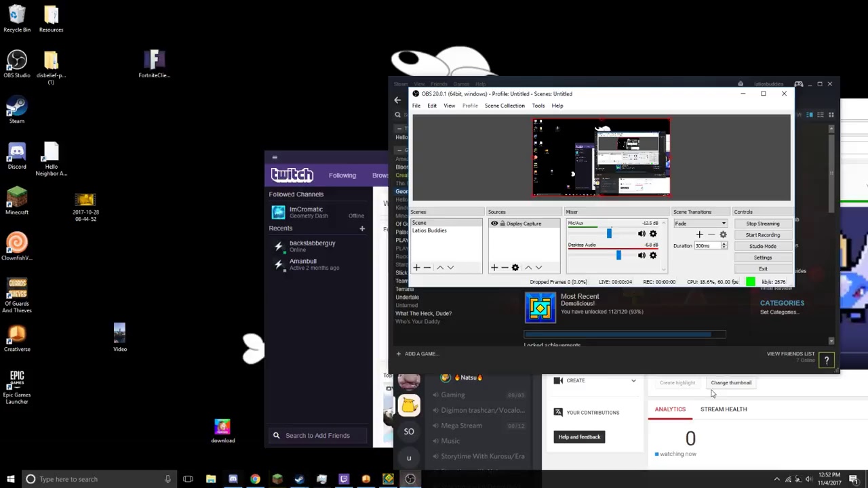Switch to the STREAM HEALTH tab
The image size is (868, 488).
click(x=724, y=409)
